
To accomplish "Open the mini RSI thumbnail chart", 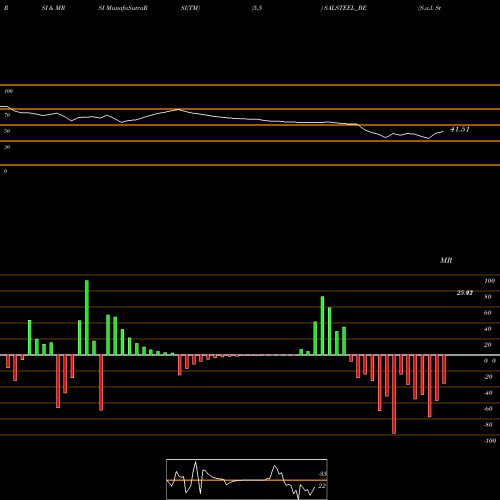I will [247, 479].
